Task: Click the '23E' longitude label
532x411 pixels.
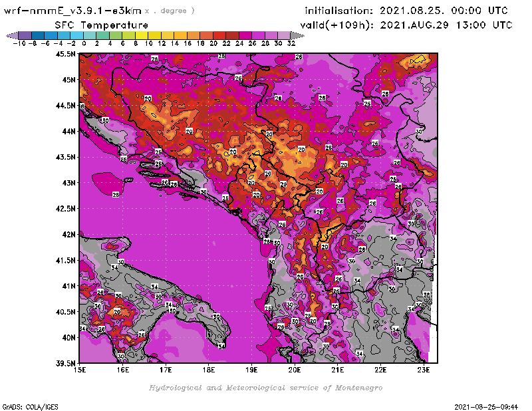Action: [424, 370]
